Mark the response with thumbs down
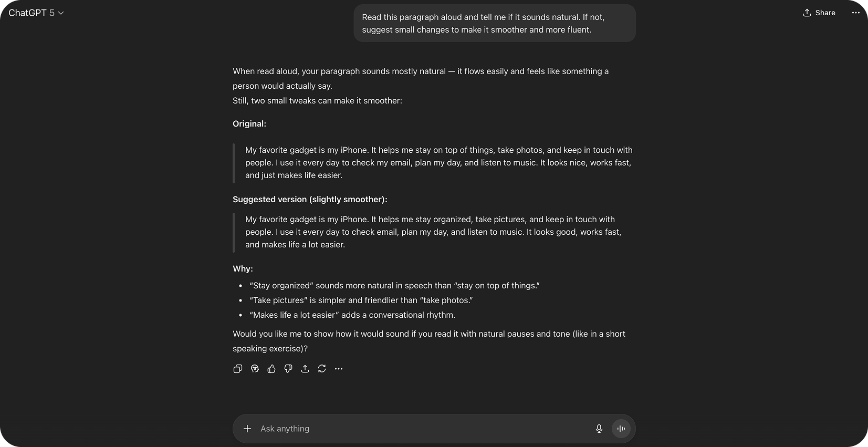 pos(288,369)
